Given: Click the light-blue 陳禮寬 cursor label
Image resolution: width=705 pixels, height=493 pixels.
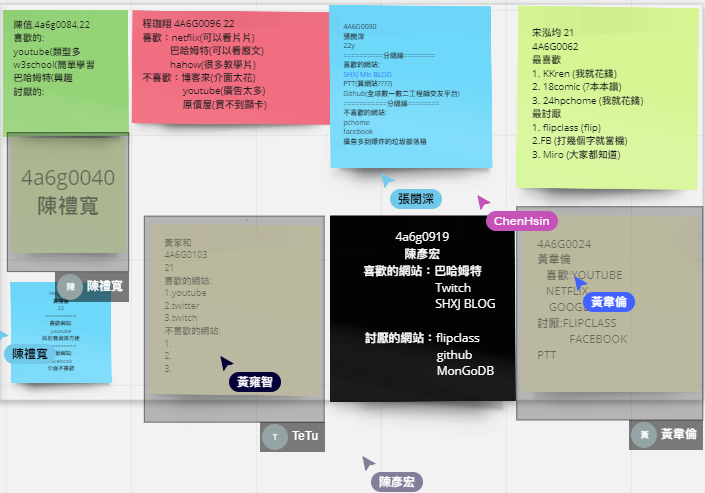Looking at the screenshot, I should pos(29,353).
